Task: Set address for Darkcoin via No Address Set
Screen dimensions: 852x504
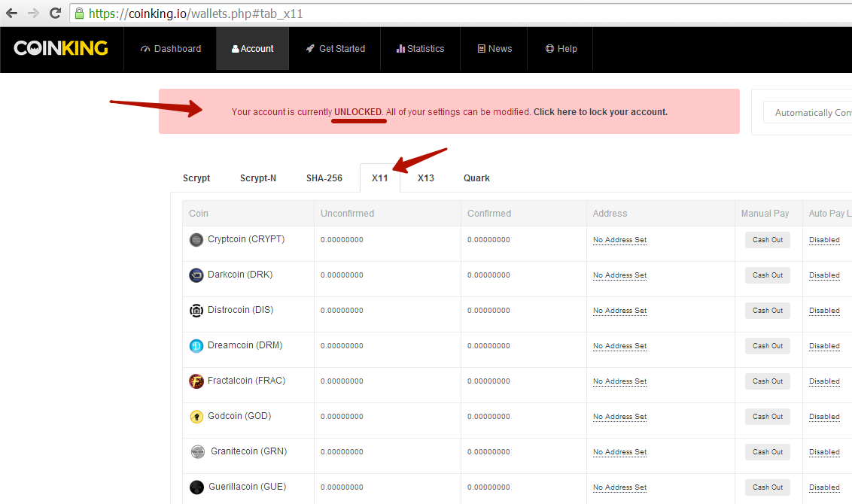Action: click(619, 275)
